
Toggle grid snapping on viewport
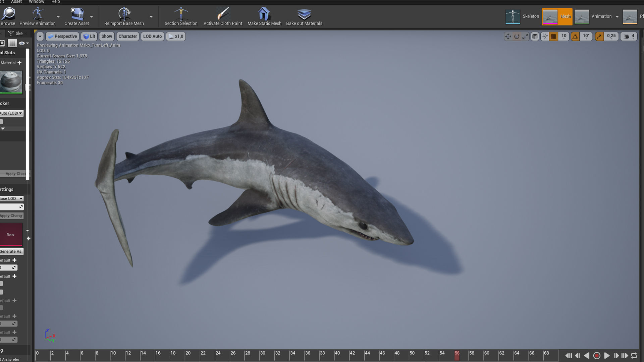[x=553, y=37]
